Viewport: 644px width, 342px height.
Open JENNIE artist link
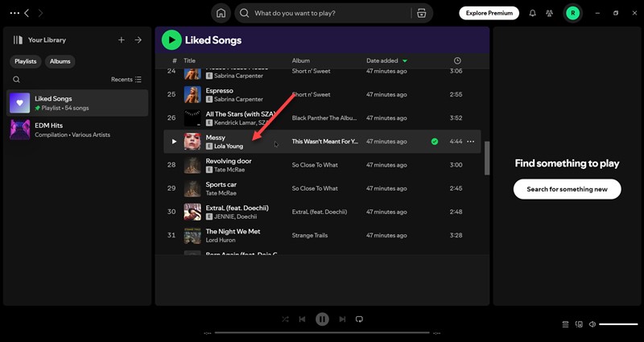click(x=225, y=216)
